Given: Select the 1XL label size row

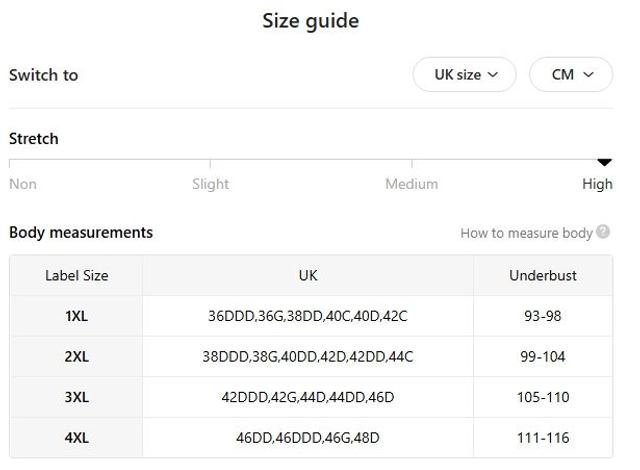Looking at the screenshot, I should 77,316.
